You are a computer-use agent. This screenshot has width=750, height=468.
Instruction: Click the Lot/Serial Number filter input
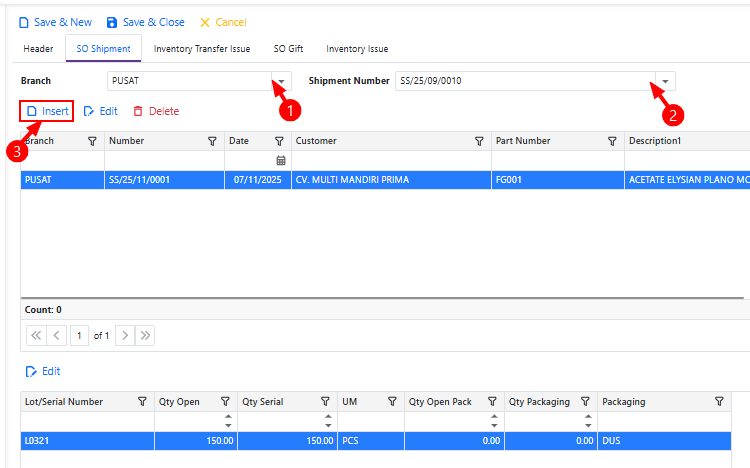pos(88,421)
